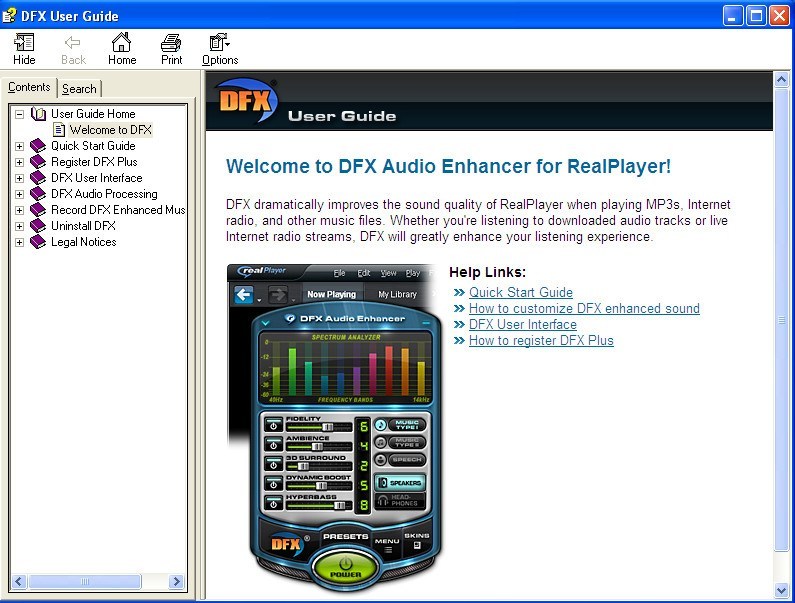Click the Uninstall DFX book icon
The image size is (795, 603).
click(38, 226)
